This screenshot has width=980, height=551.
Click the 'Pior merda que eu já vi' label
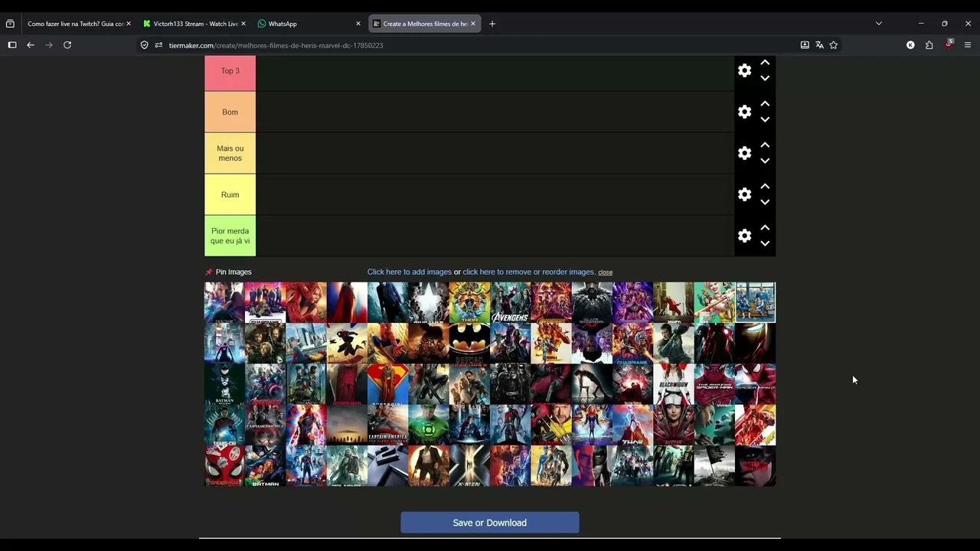230,236
